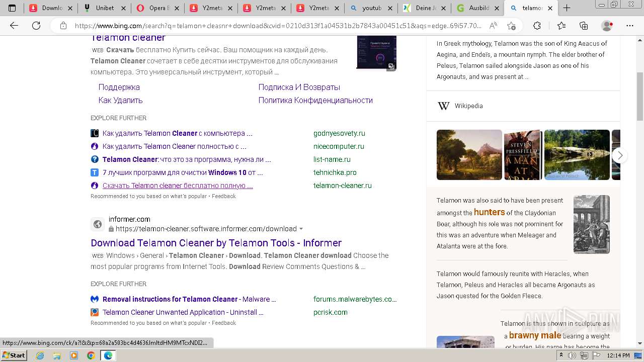Click telamon-cleaner.ru domain text
Screen dimensions: 644x362
tap(343, 186)
